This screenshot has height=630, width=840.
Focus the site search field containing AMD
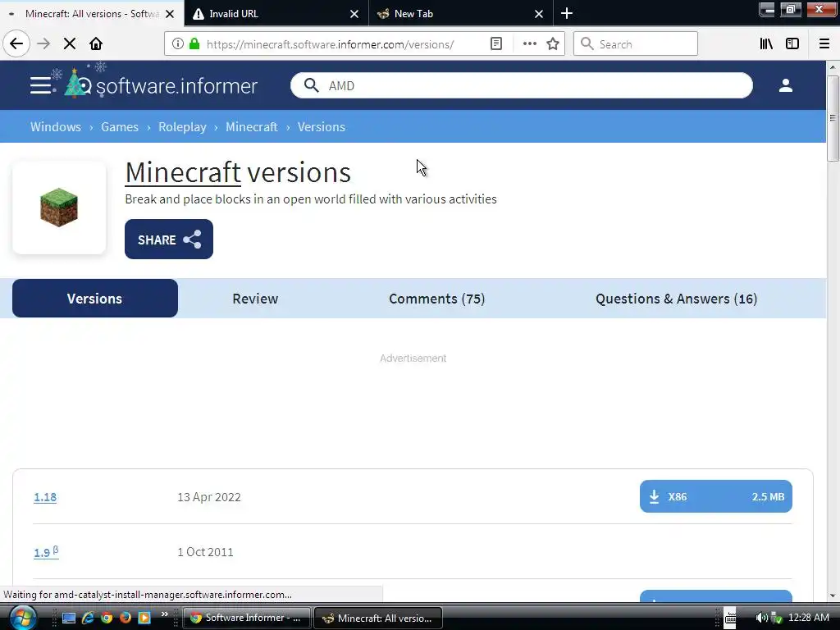point(521,85)
